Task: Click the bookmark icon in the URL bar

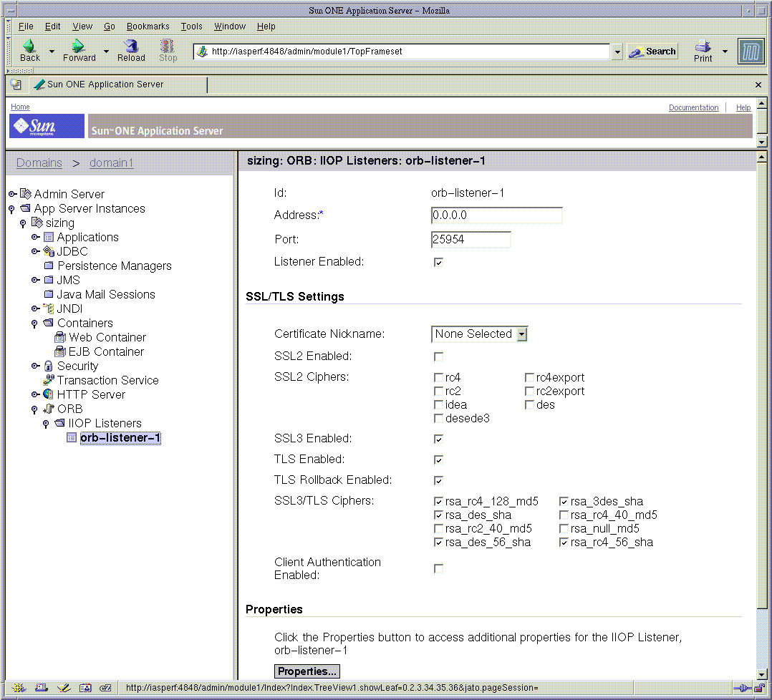Action: [202, 51]
